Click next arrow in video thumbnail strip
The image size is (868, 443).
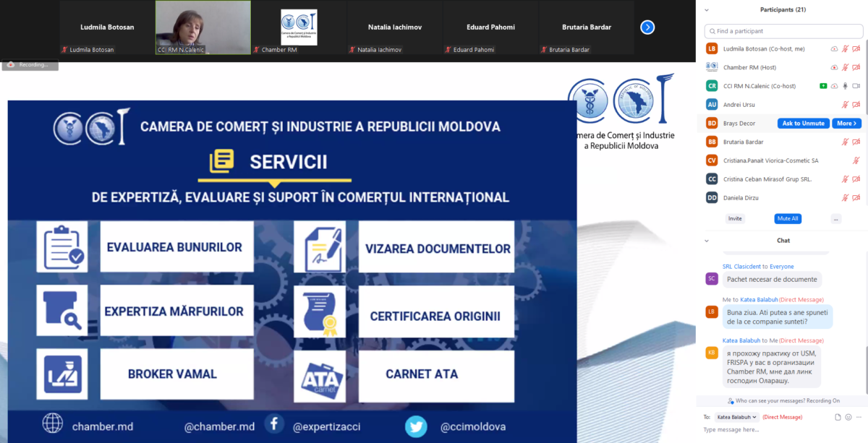pos(647,27)
